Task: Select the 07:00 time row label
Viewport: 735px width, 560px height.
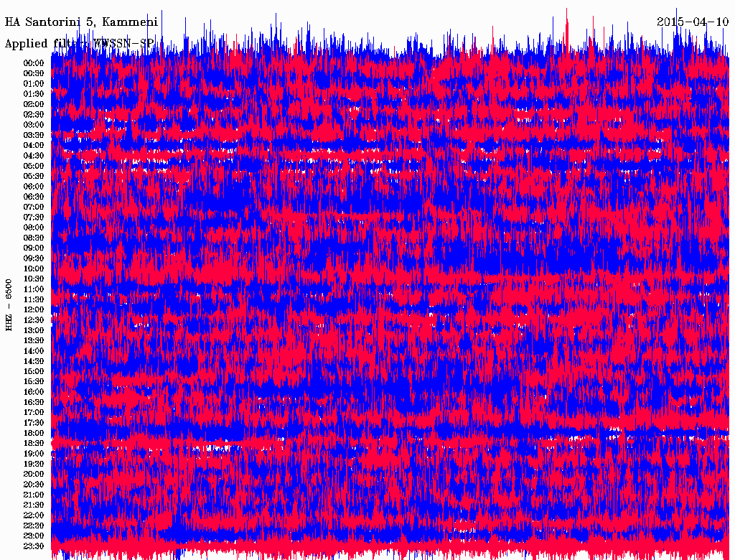Action: 34,207
